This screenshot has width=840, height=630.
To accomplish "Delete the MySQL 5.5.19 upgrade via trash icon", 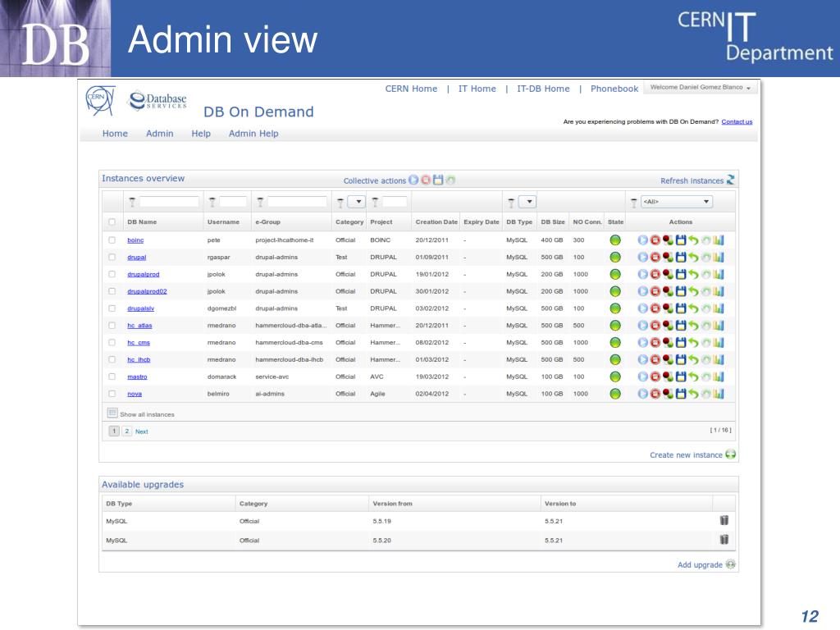I will click(x=724, y=520).
